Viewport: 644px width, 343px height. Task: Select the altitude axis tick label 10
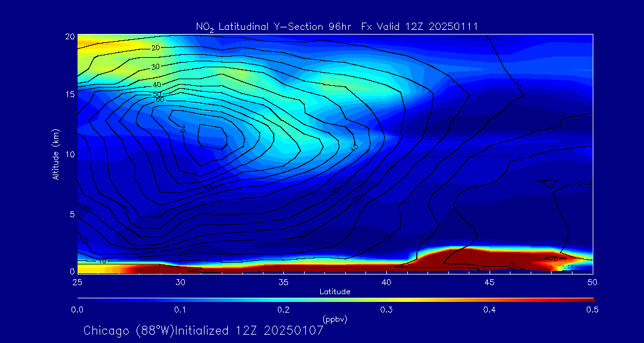pyautogui.click(x=70, y=154)
